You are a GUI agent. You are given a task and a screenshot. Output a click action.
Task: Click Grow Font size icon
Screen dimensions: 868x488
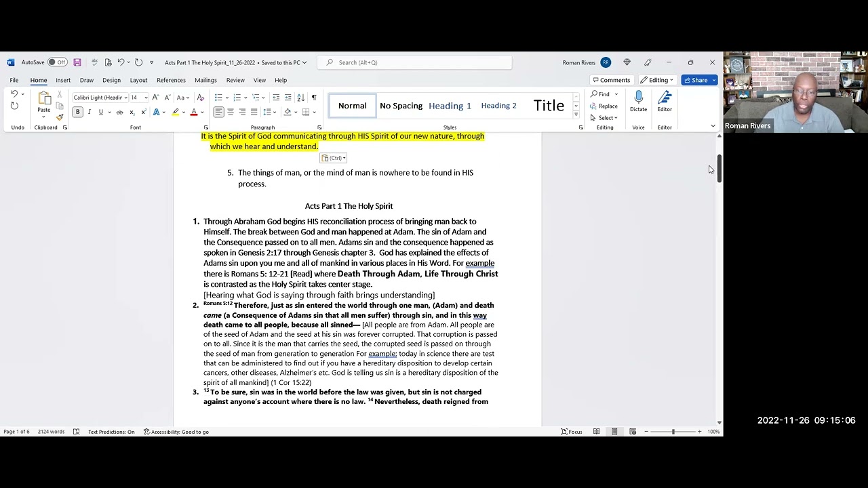point(156,98)
